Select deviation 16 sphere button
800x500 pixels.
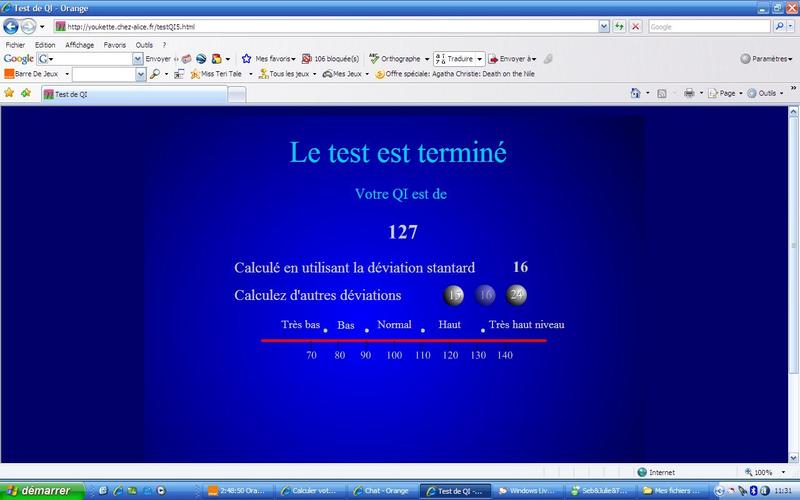coord(486,295)
